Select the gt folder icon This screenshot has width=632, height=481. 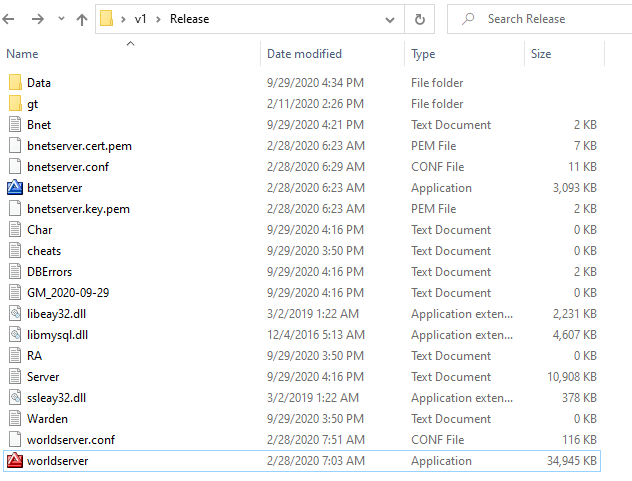[15, 103]
